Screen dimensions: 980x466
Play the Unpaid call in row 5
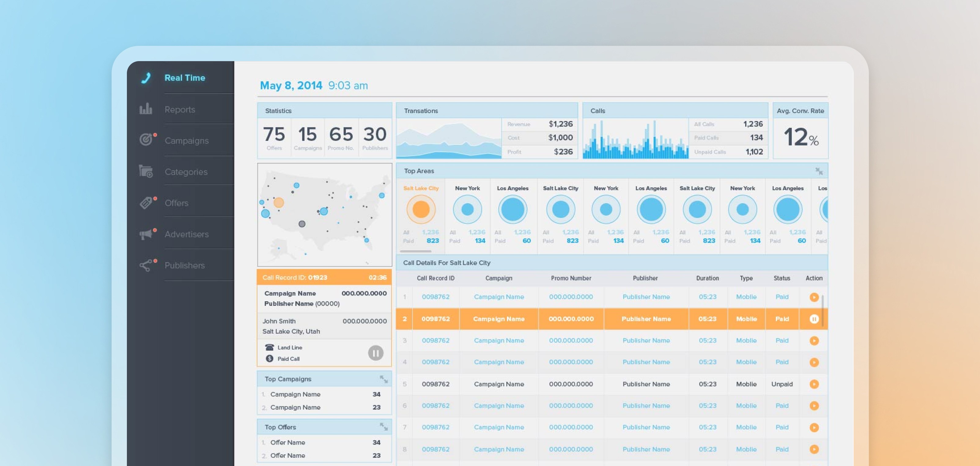814,384
